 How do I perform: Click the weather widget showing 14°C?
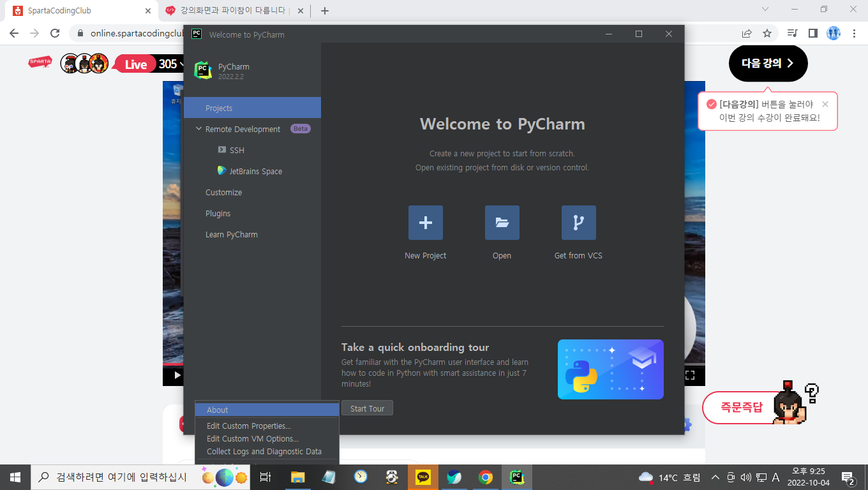[x=669, y=477]
